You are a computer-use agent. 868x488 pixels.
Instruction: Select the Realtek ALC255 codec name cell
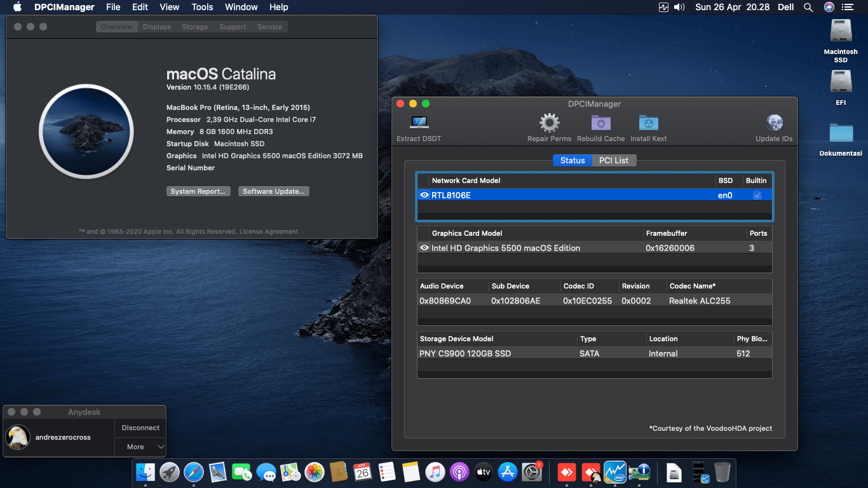pos(700,301)
